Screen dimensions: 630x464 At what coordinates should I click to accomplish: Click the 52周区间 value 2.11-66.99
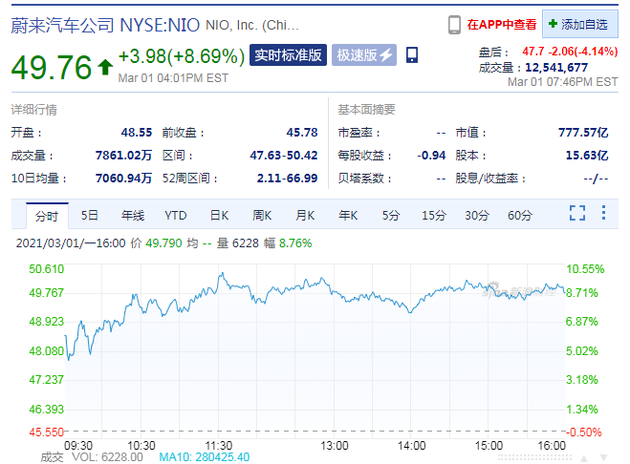pos(287,178)
